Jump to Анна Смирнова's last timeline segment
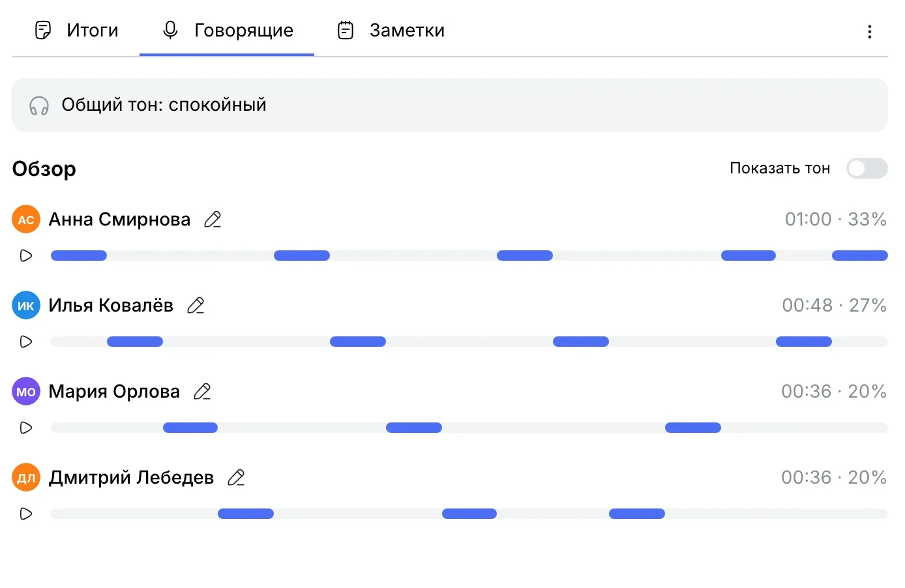 point(860,256)
